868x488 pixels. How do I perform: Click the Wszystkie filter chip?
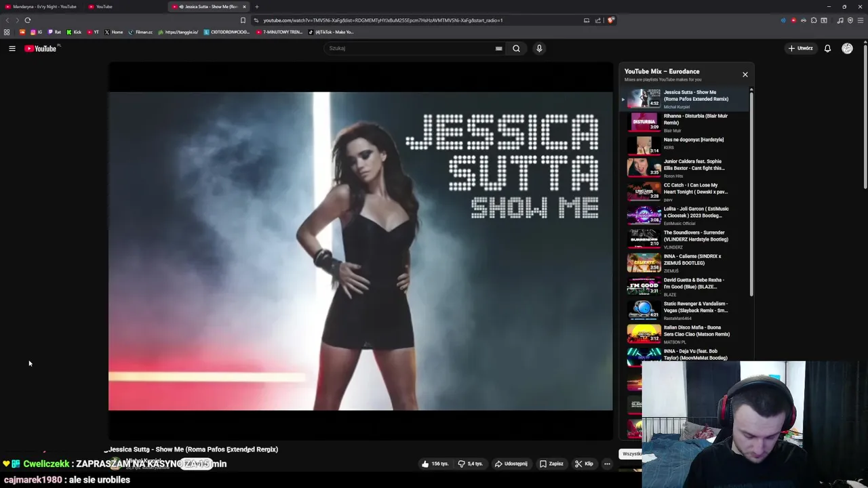(631, 454)
